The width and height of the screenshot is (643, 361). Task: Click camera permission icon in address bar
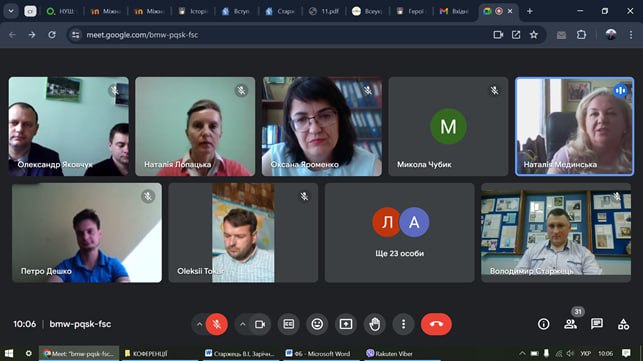[x=498, y=35]
